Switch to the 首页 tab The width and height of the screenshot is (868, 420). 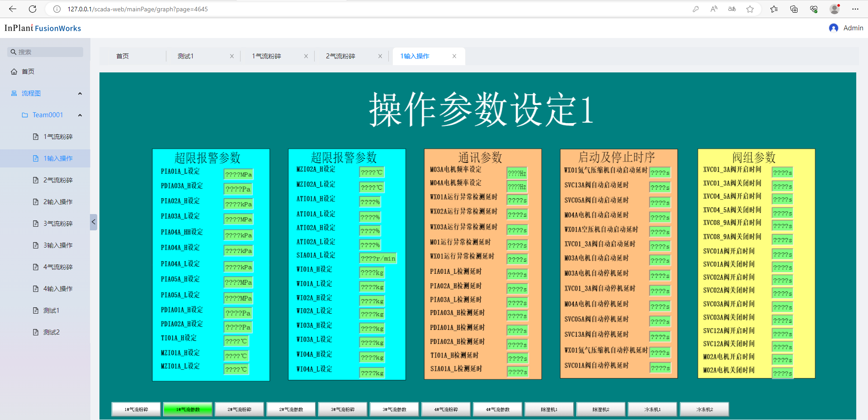[x=123, y=56]
